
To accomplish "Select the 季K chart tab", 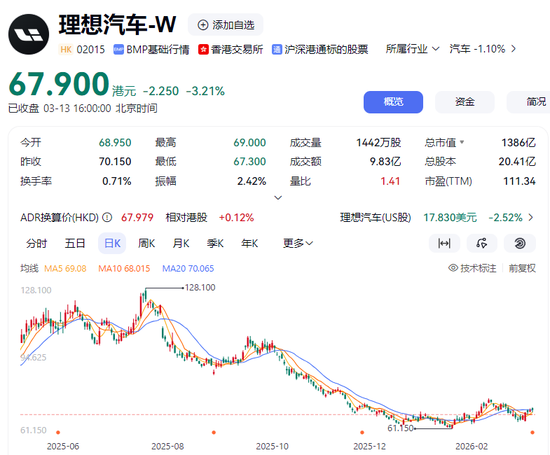I will [x=215, y=243].
